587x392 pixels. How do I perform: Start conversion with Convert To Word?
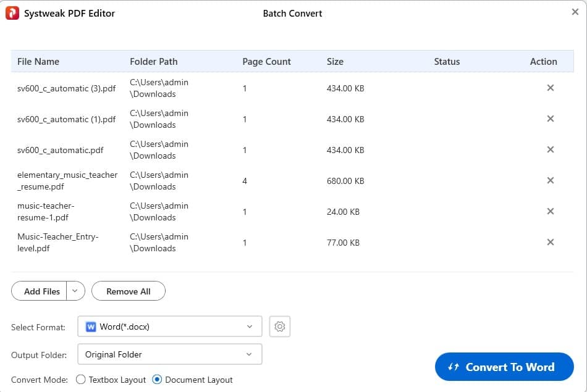pos(504,367)
